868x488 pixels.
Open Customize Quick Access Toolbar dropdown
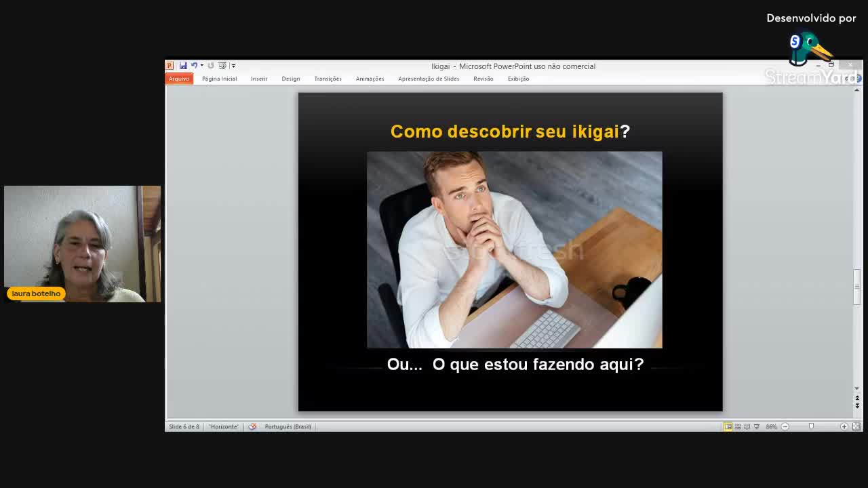[233, 66]
